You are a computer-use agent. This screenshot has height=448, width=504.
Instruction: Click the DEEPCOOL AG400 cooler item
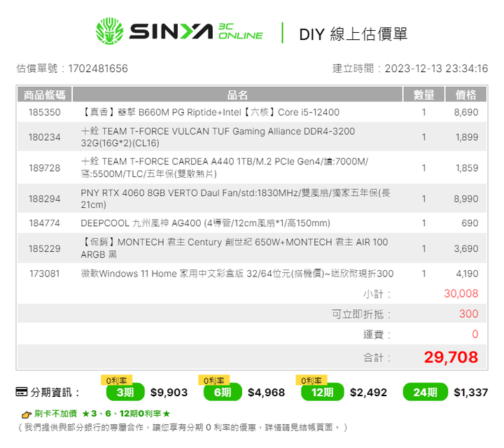[x=205, y=223]
